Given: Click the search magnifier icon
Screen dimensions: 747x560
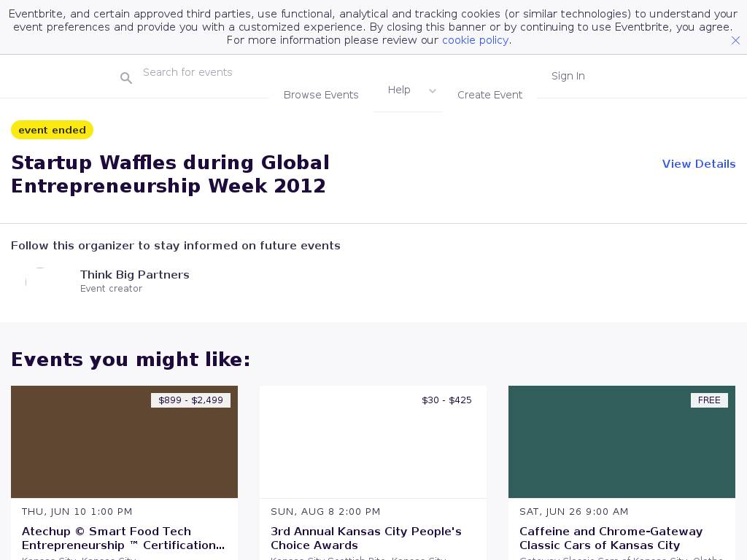Looking at the screenshot, I should tap(126, 78).
